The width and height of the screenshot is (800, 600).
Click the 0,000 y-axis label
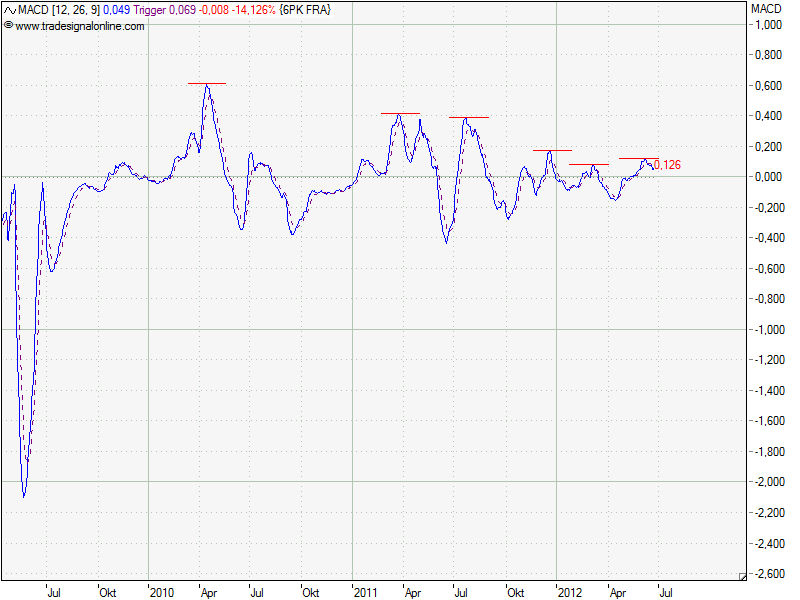click(x=768, y=177)
